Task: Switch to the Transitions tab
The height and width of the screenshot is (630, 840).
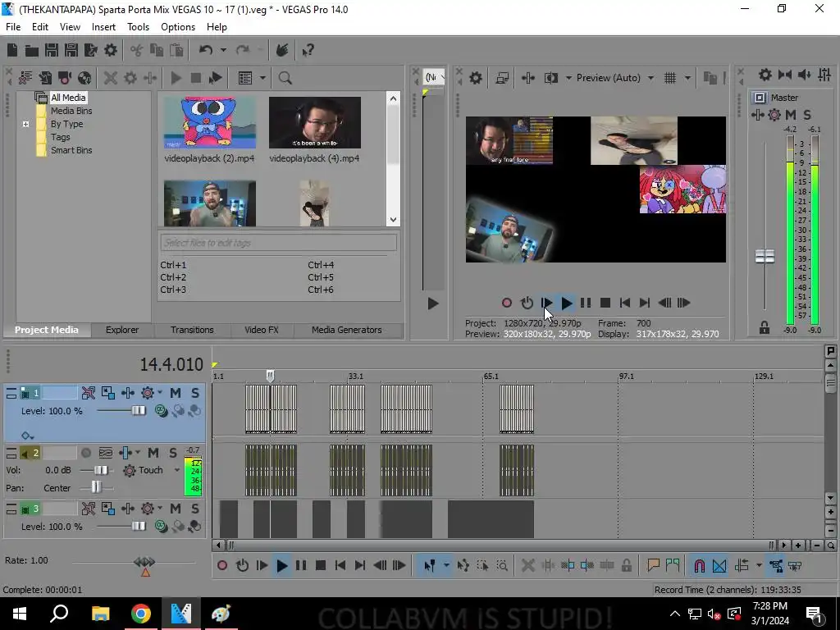Action: [192, 330]
